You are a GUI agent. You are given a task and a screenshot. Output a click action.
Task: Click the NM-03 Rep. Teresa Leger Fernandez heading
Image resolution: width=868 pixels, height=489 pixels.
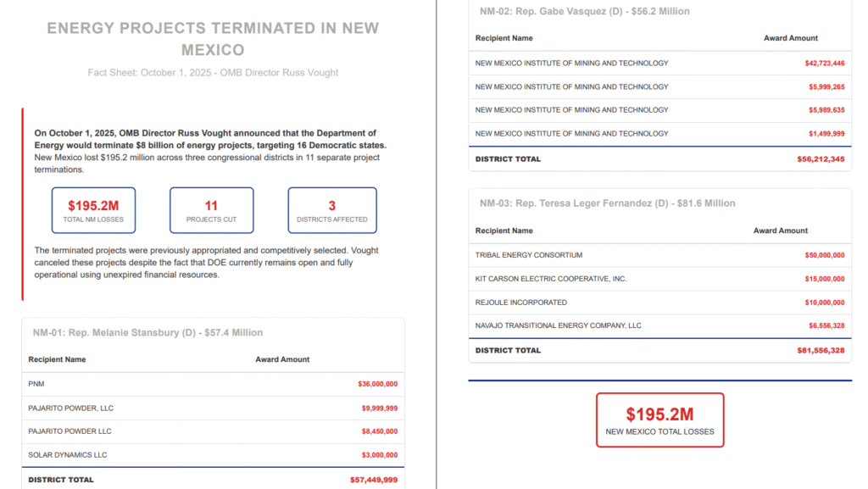(607, 203)
